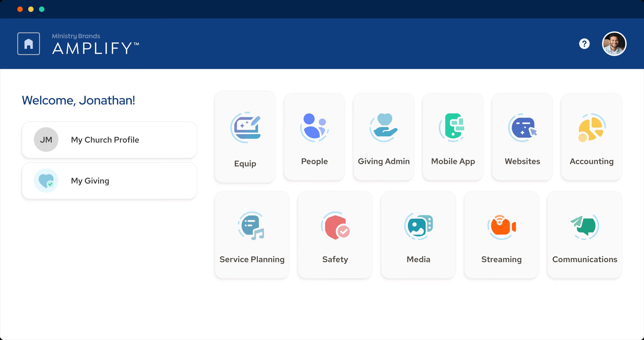Viewport: 644px width, 340px height.
Task: Click the JM initials avatar
Action: [46, 140]
